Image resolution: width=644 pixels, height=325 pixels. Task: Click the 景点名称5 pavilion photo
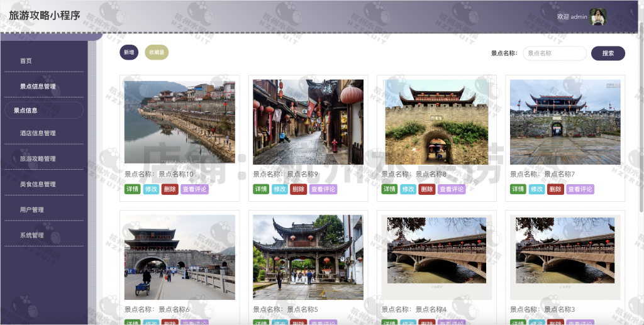coord(308,257)
